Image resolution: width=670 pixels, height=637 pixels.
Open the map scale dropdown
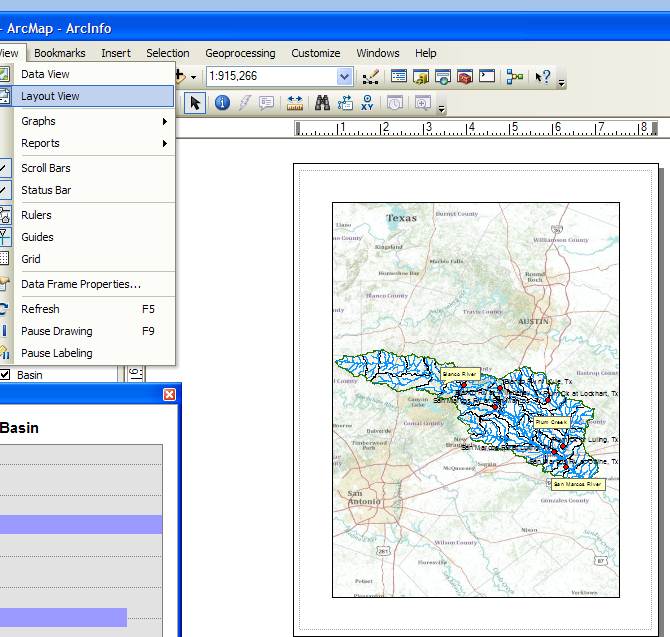pos(345,76)
